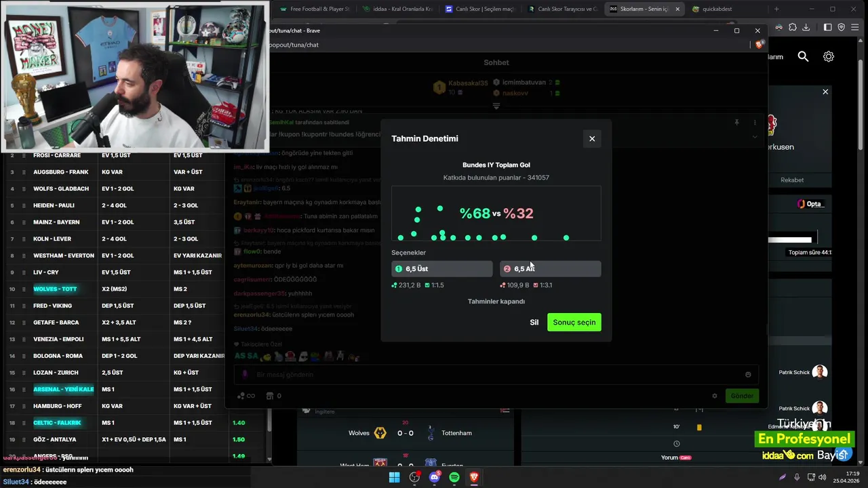Click the drag handle of MAINZ - BAYERN row
868x488 pixels.
(x=24, y=222)
